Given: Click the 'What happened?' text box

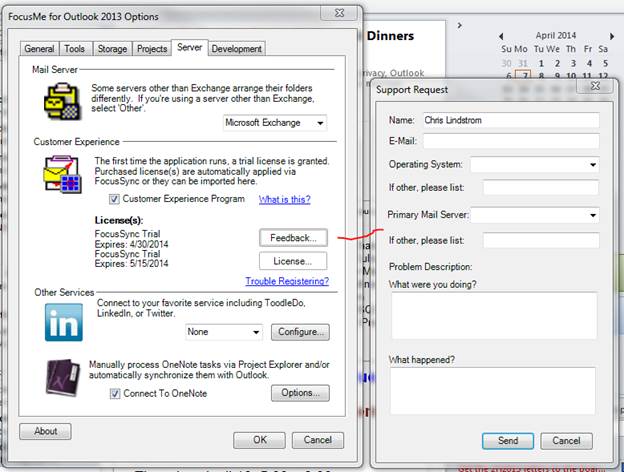Looking at the screenshot, I should coord(493,391).
